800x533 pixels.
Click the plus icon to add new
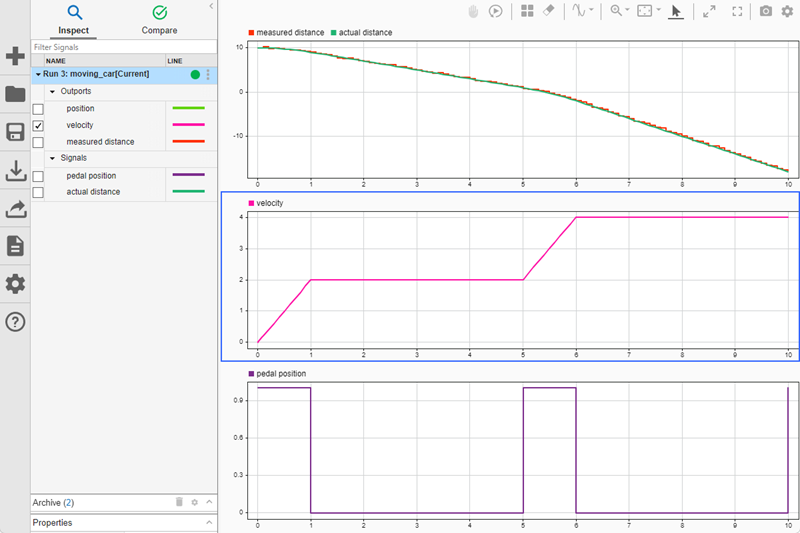coord(15,56)
